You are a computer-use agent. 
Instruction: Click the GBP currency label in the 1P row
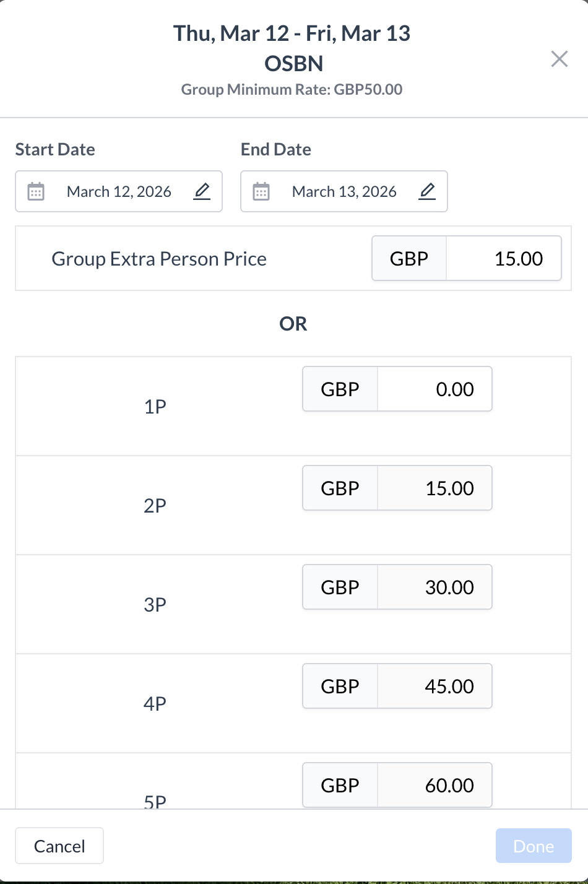[x=340, y=389]
